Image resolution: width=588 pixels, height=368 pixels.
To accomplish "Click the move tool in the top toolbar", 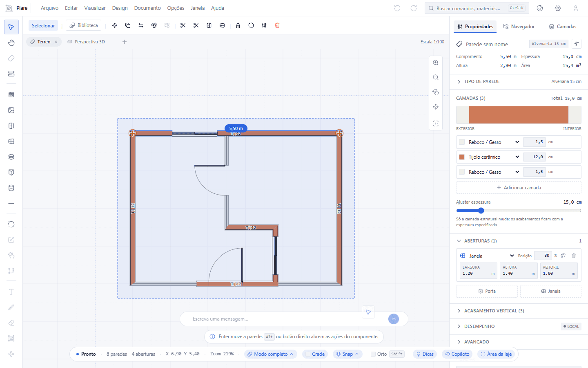I will click(x=115, y=25).
